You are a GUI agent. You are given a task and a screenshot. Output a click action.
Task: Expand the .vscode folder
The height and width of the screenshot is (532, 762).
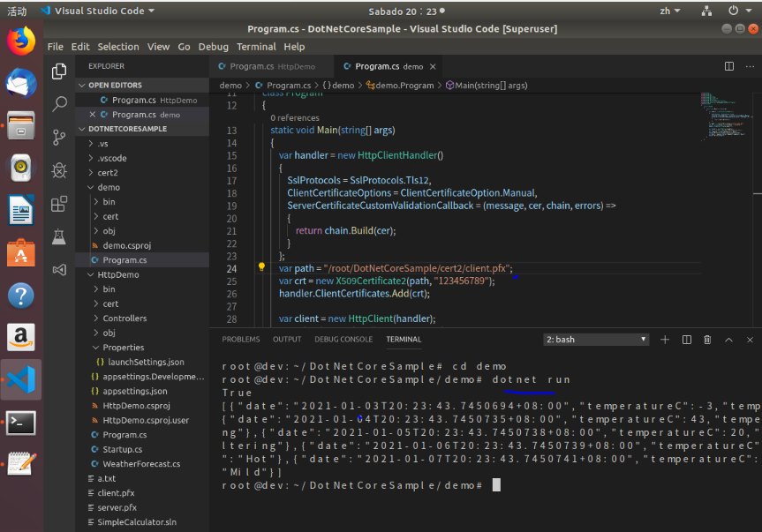coord(142,158)
